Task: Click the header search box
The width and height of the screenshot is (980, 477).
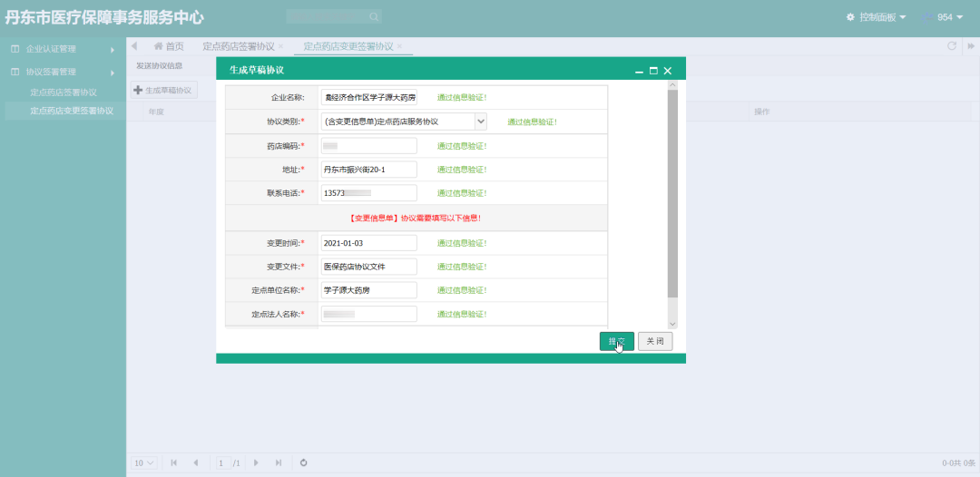Action: 334,17
